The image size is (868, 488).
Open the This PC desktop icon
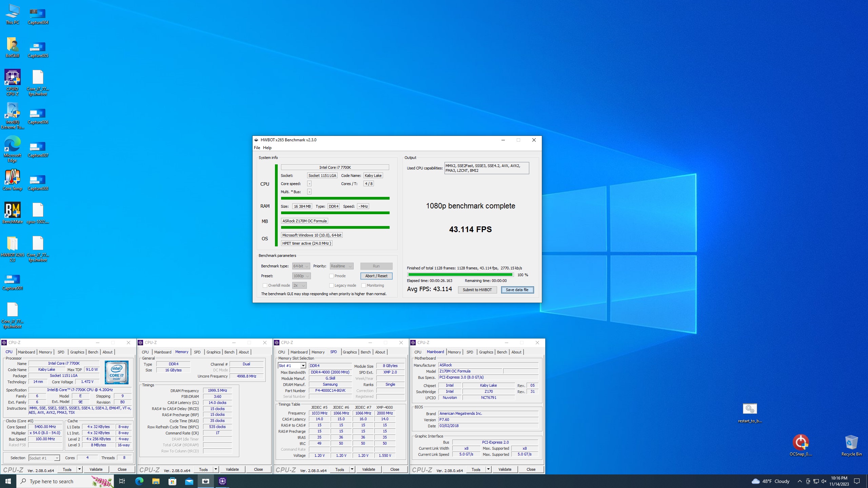(12, 14)
